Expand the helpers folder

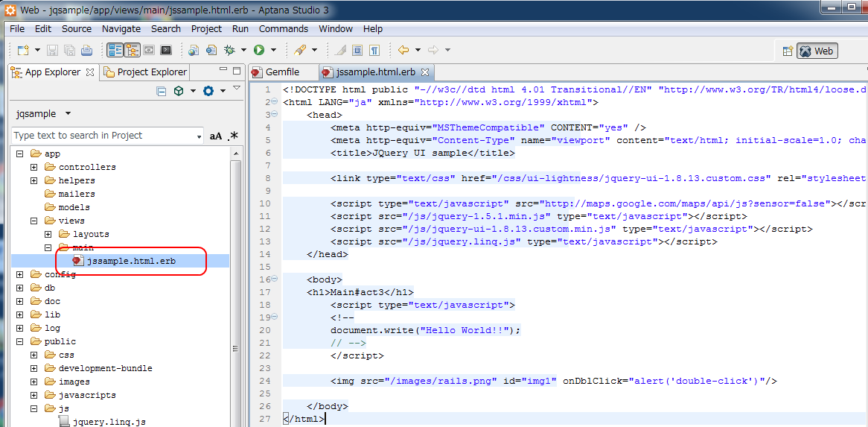tap(33, 180)
